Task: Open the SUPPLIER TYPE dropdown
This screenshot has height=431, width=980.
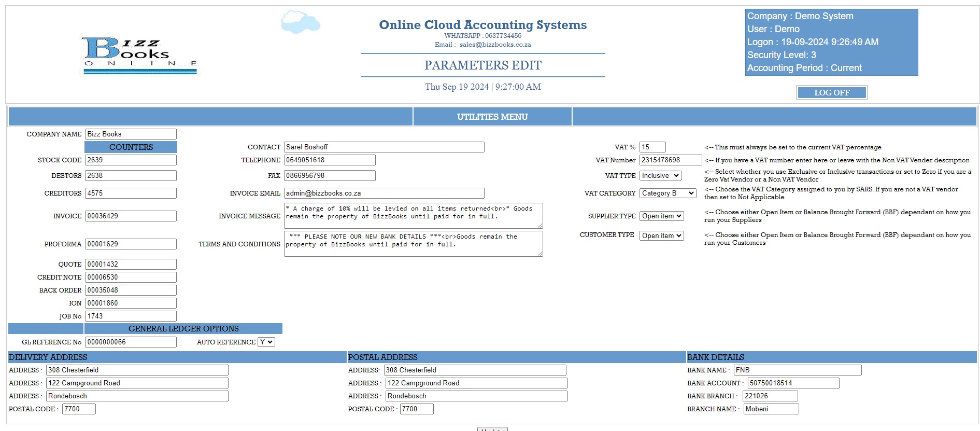Action: click(x=662, y=216)
